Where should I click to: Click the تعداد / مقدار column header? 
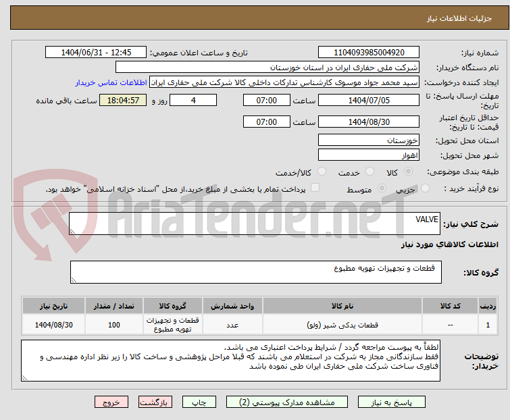point(114,307)
